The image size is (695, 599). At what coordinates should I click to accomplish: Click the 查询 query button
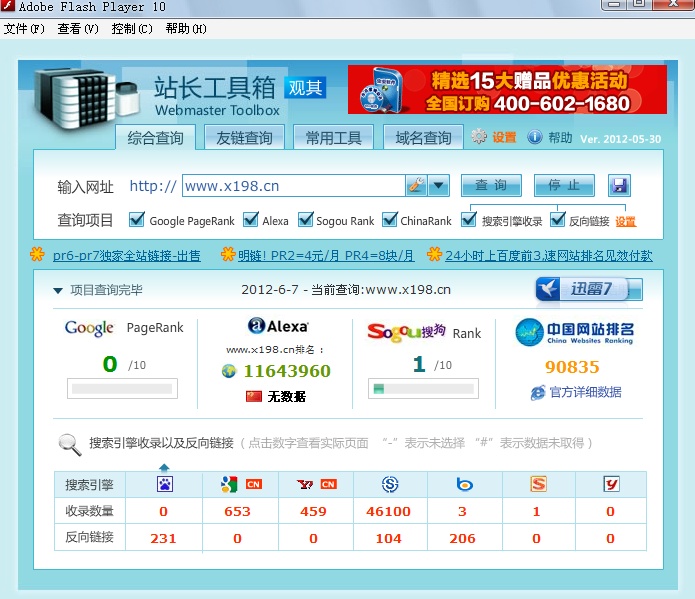coord(491,185)
